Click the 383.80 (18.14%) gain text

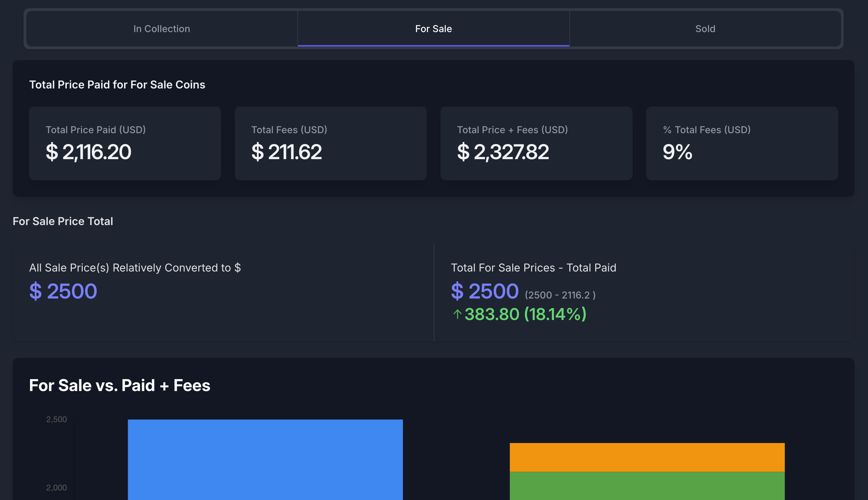525,314
